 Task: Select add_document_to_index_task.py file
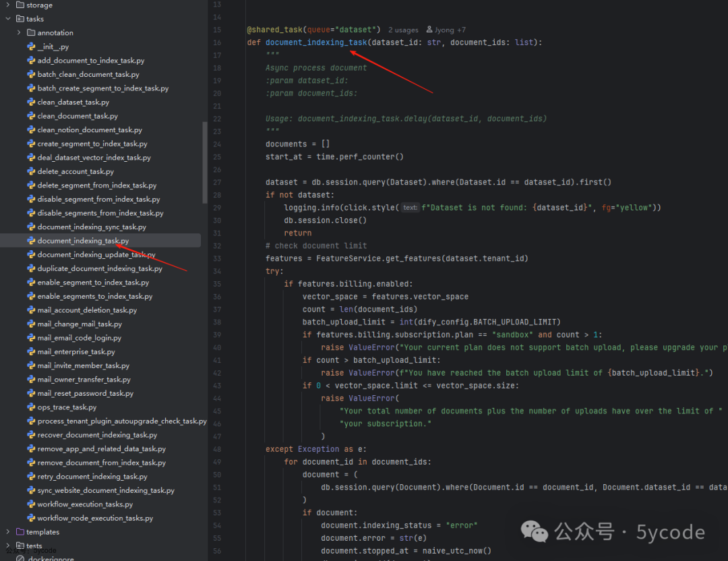click(90, 61)
